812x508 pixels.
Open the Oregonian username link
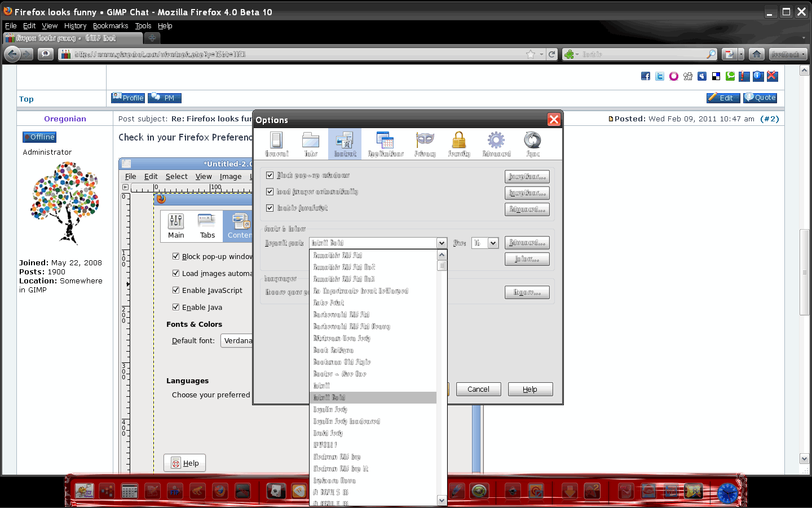65,119
